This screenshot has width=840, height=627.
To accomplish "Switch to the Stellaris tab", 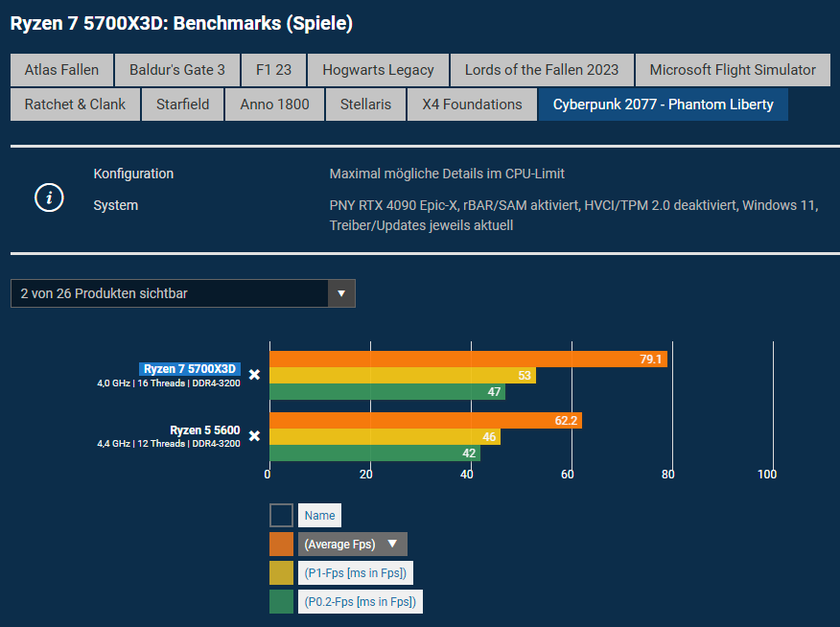I will 365,104.
